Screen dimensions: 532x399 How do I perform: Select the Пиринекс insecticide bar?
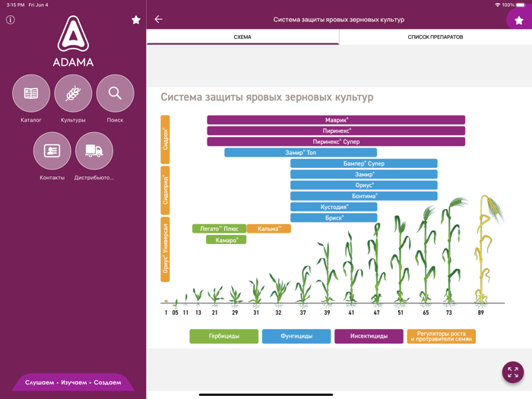336,131
